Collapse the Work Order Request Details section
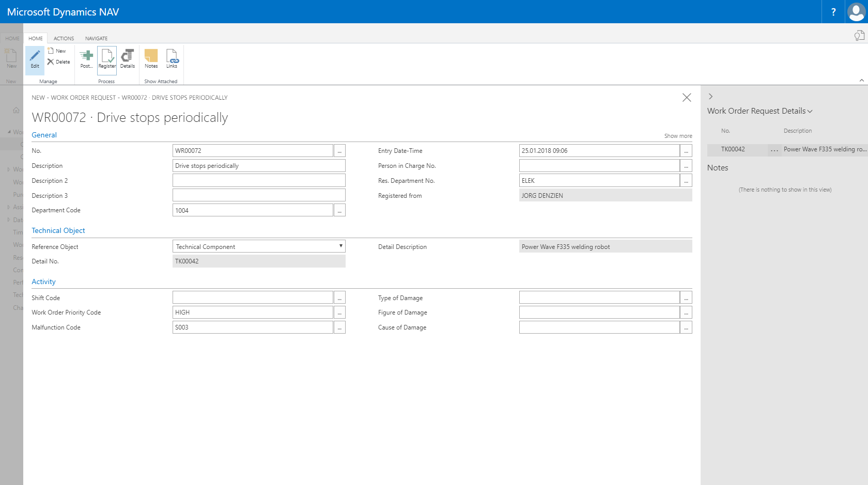868x485 pixels. (x=810, y=111)
